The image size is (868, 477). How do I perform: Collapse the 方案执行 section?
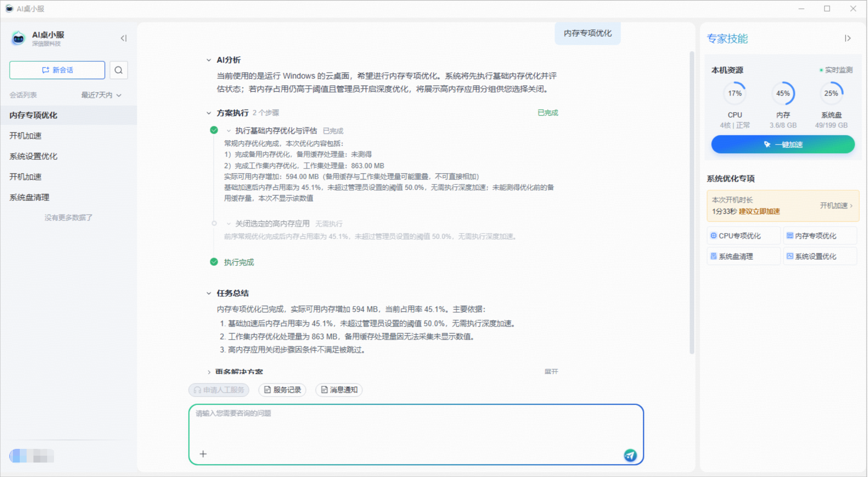tap(209, 113)
